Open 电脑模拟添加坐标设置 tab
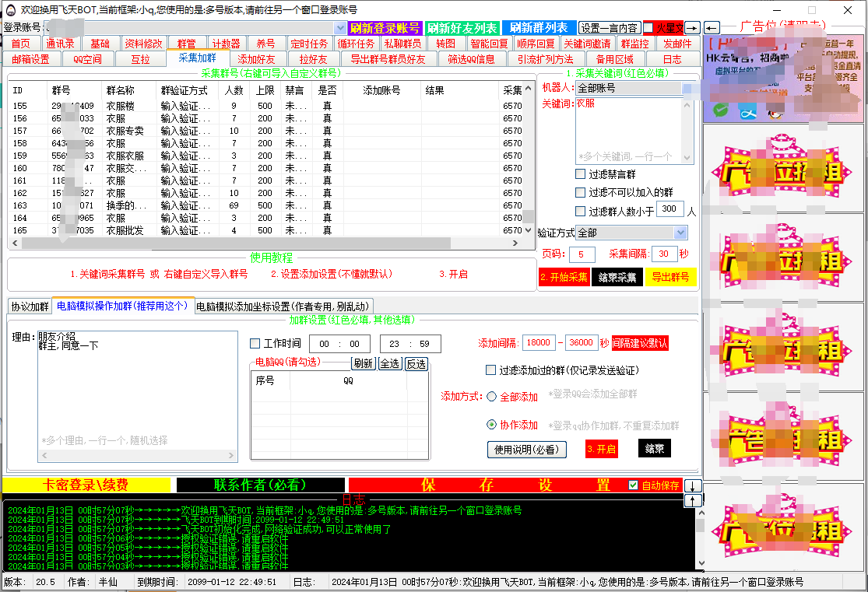Viewport: 868px width, 592px height. tap(283, 307)
